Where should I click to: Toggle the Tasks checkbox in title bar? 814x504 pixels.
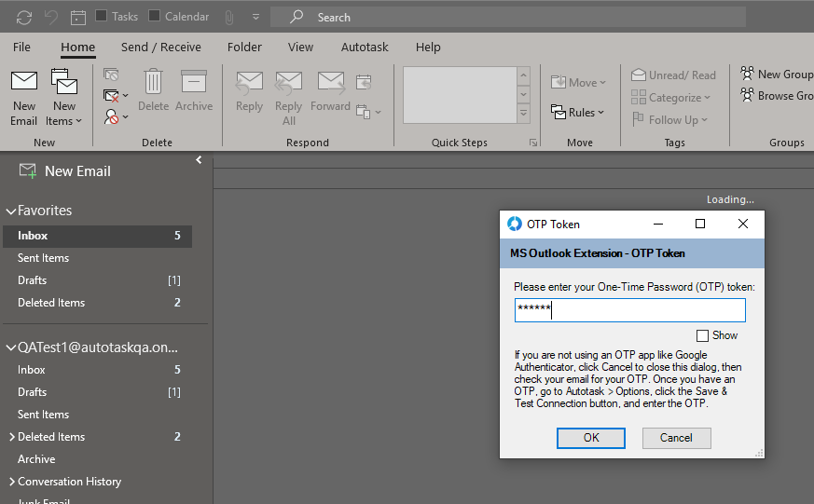click(102, 17)
